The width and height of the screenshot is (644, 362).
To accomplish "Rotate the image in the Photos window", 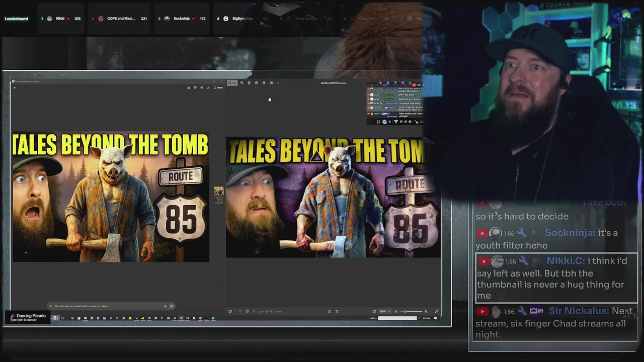I will point(242,83).
